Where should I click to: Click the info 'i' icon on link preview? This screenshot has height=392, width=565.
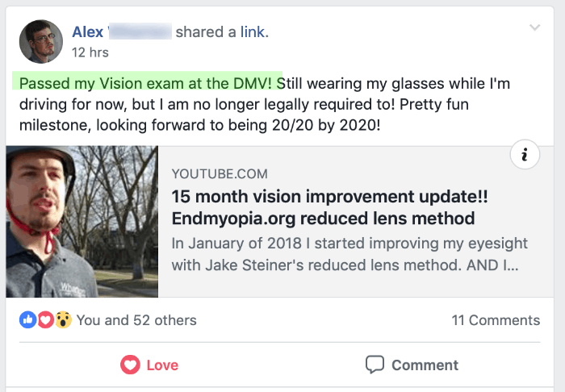coord(525,156)
